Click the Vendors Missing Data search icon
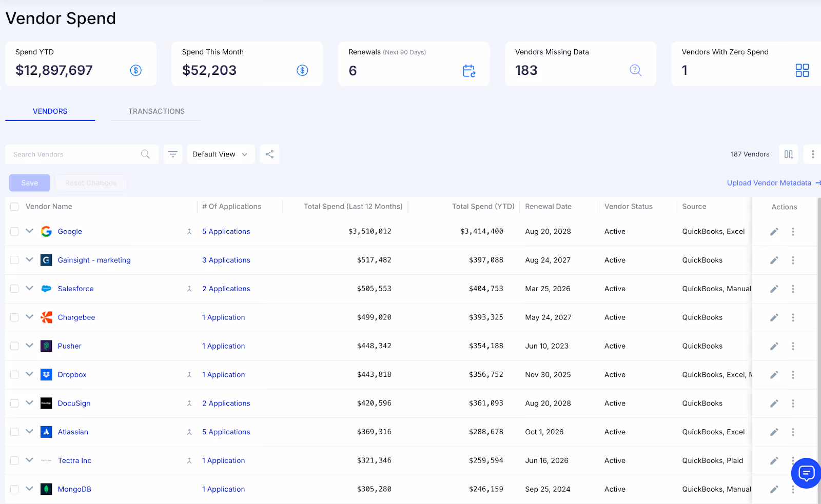821x504 pixels. coord(636,70)
